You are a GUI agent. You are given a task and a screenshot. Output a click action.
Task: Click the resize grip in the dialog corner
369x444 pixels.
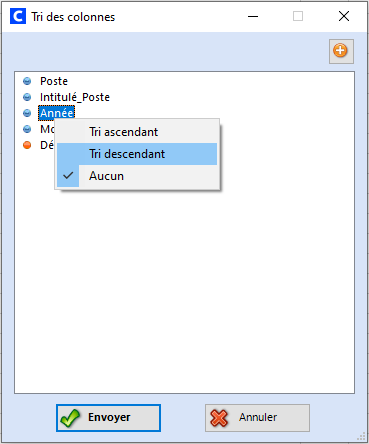click(361, 436)
